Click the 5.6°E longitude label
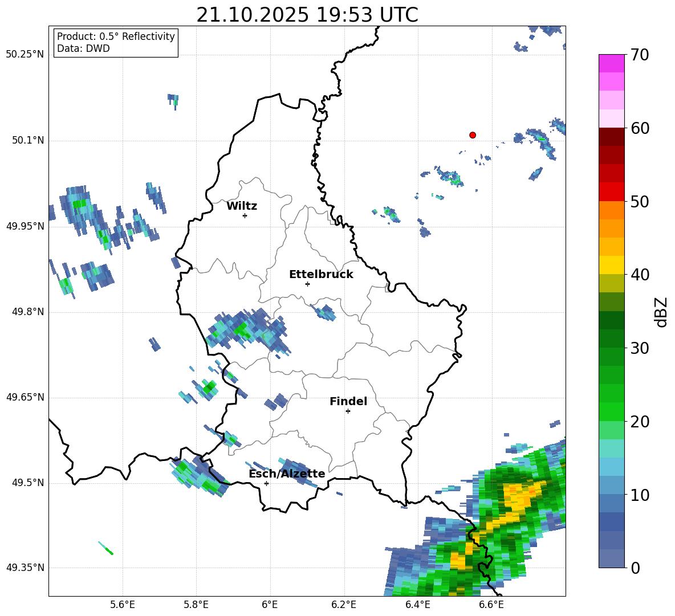 point(123,605)
